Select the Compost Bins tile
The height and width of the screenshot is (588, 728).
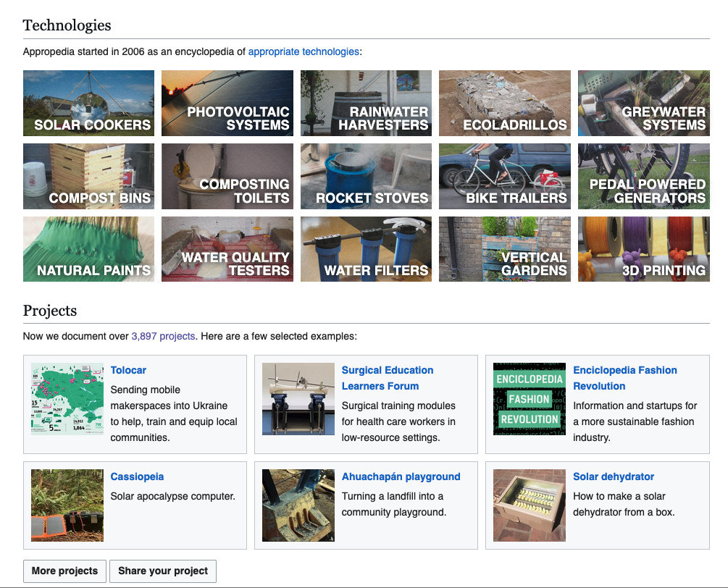pos(88,176)
